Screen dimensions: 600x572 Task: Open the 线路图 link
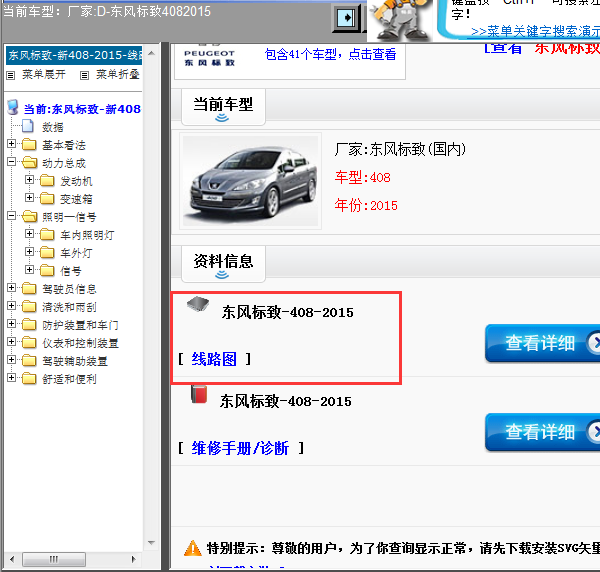coord(214,359)
